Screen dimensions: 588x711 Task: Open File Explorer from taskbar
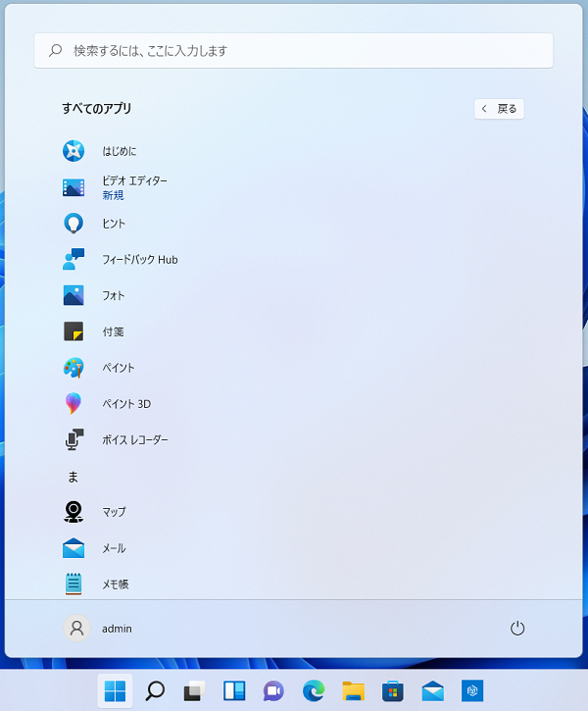click(x=354, y=690)
